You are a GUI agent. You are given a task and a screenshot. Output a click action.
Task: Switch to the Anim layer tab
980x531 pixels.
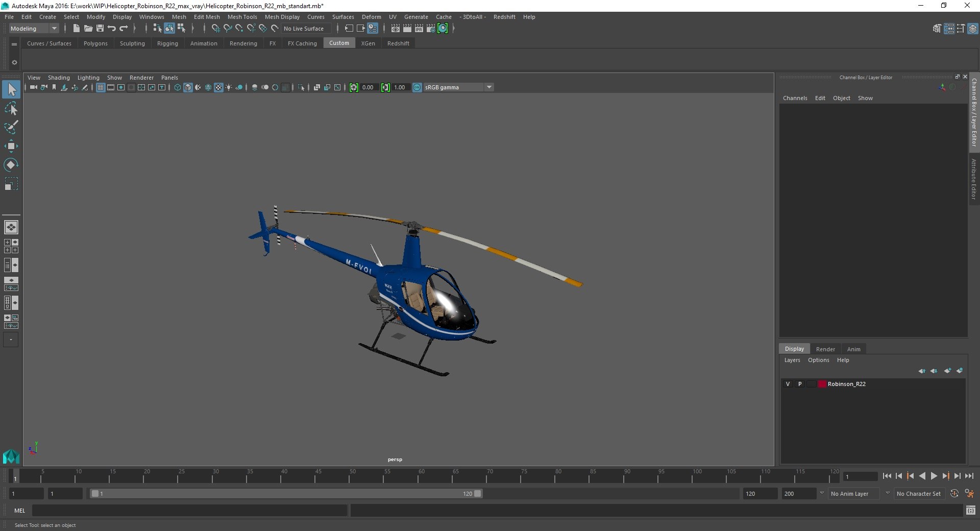click(x=853, y=349)
